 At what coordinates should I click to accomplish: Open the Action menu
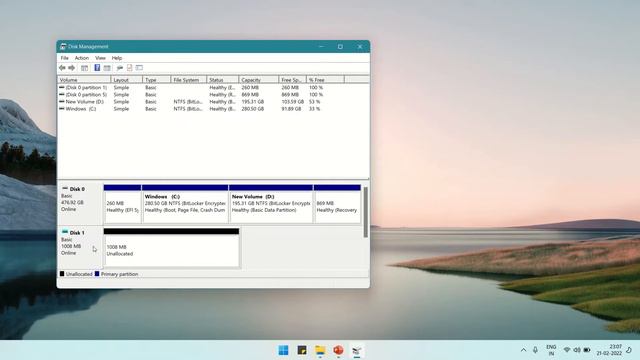tap(82, 58)
